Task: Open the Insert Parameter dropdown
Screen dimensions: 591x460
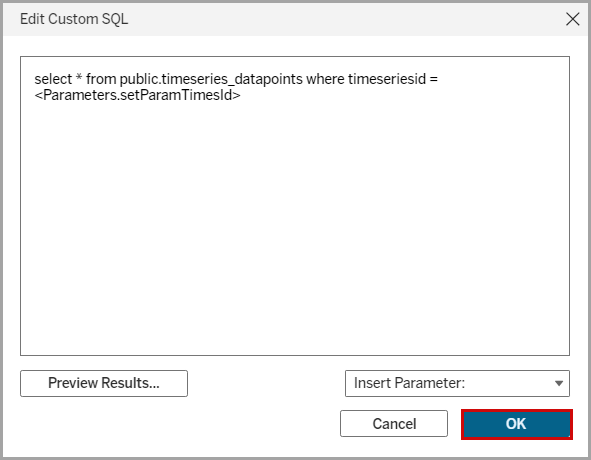Action: point(457,383)
